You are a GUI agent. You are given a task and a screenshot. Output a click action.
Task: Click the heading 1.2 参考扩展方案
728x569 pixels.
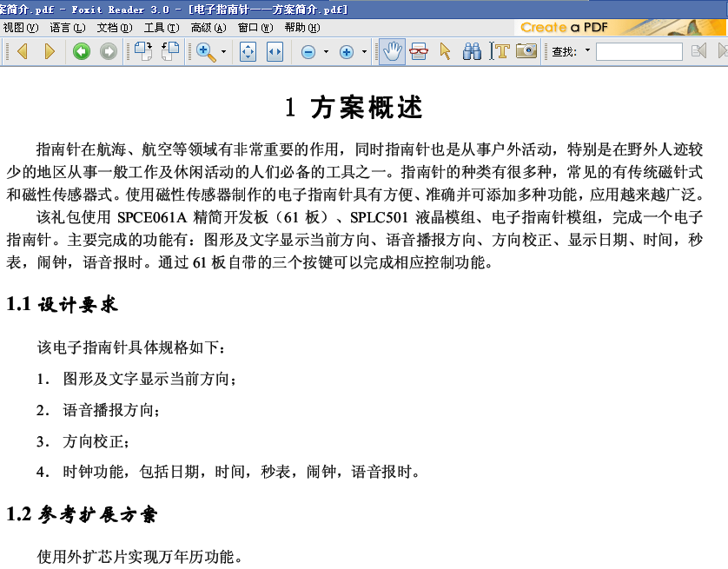tap(83, 514)
